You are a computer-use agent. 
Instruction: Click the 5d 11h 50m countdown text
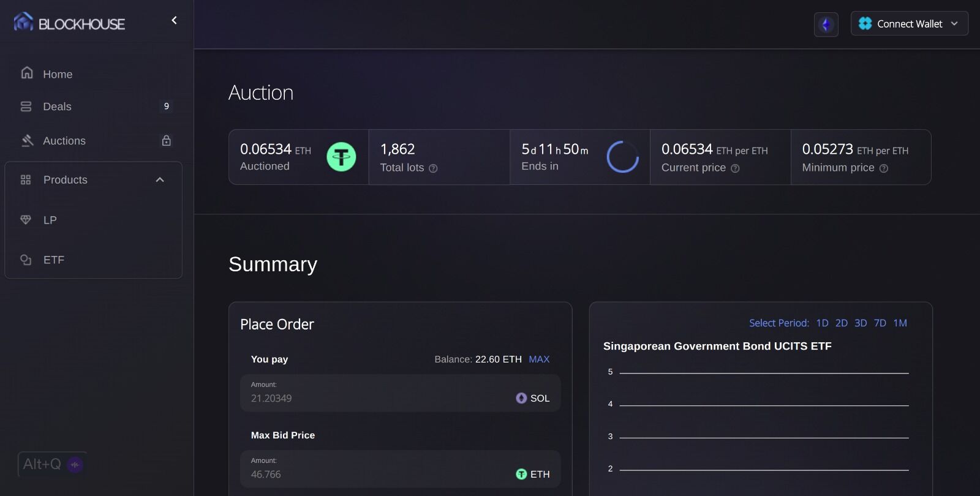[x=555, y=149]
